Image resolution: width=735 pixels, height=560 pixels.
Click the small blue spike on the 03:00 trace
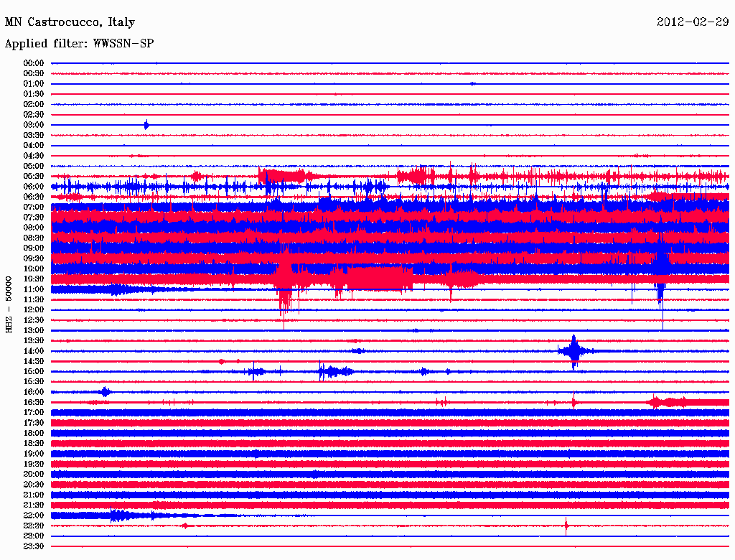(146, 125)
